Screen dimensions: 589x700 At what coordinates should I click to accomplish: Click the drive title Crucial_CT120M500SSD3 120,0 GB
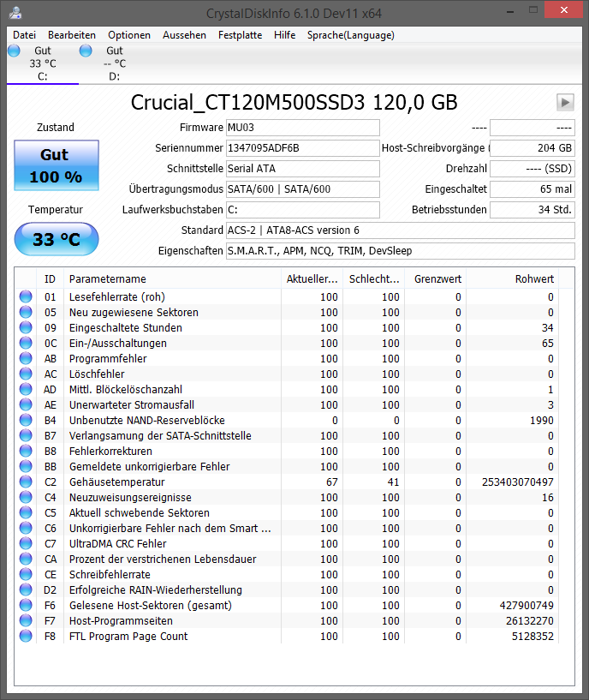click(x=294, y=102)
